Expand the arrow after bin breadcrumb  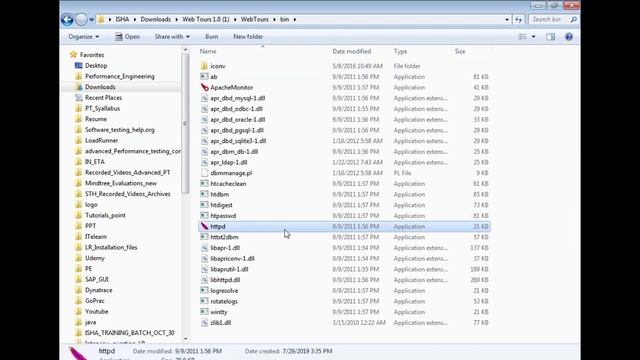pos(295,20)
